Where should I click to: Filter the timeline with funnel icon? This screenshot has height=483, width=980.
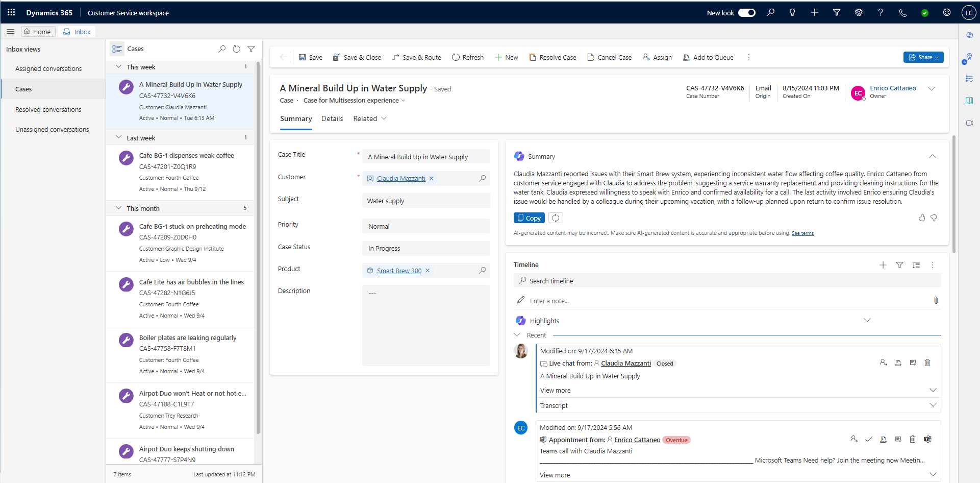(899, 265)
